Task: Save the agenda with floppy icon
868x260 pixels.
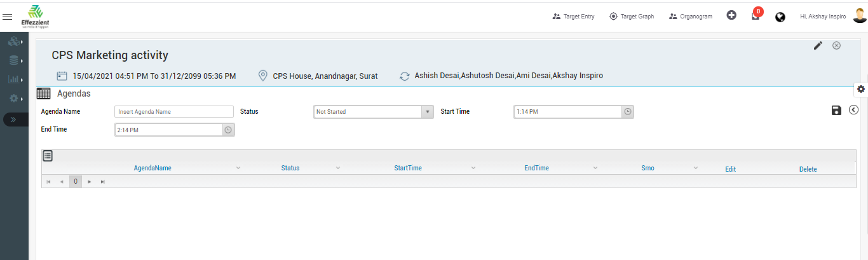Action: [x=836, y=111]
